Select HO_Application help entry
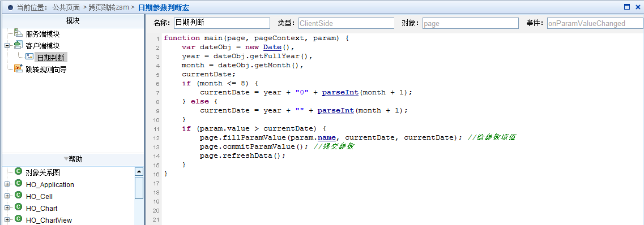The image size is (644, 225). (x=50, y=185)
